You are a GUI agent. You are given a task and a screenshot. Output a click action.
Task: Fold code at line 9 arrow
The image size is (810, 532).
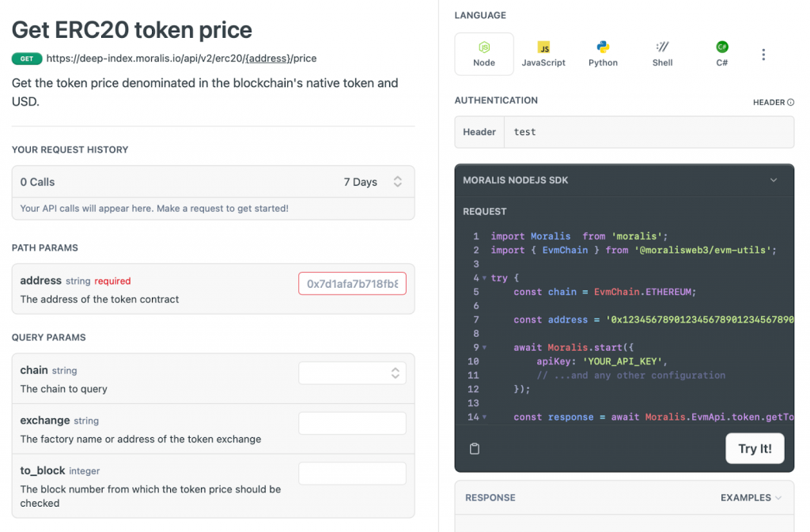(x=485, y=348)
